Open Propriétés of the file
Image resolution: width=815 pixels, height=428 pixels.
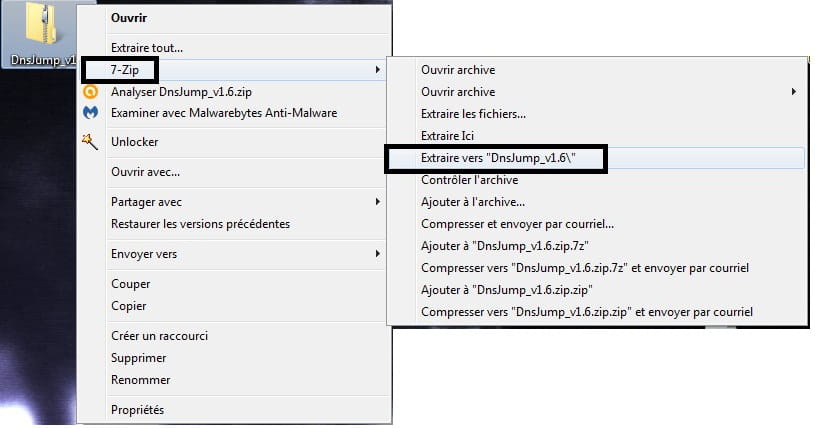tap(138, 410)
